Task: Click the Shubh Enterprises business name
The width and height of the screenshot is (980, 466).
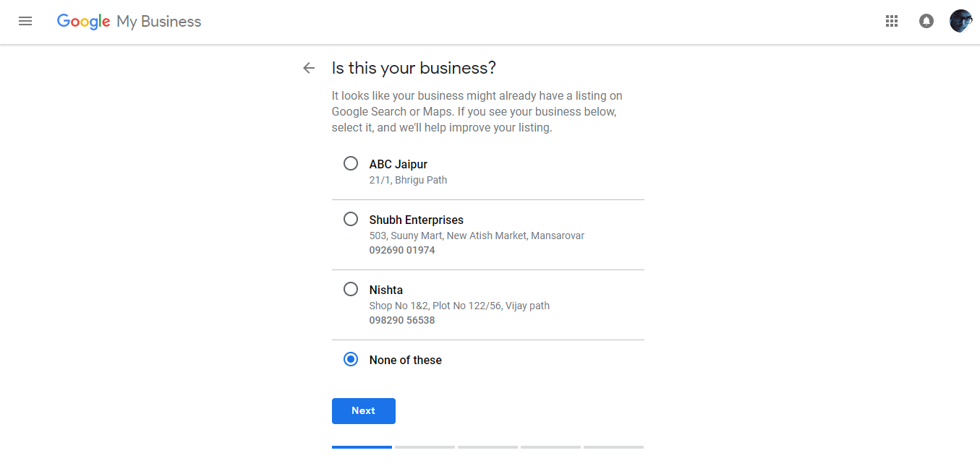Action: pyautogui.click(x=417, y=220)
